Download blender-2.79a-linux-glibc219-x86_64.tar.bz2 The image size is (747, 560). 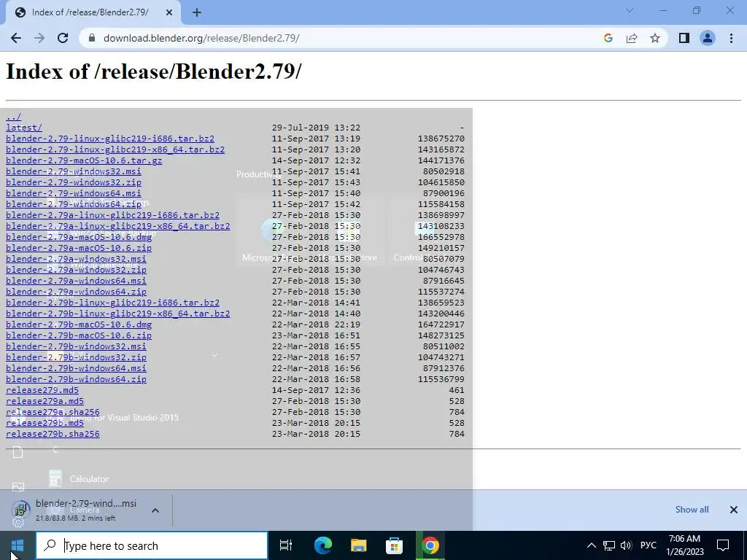(x=117, y=226)
